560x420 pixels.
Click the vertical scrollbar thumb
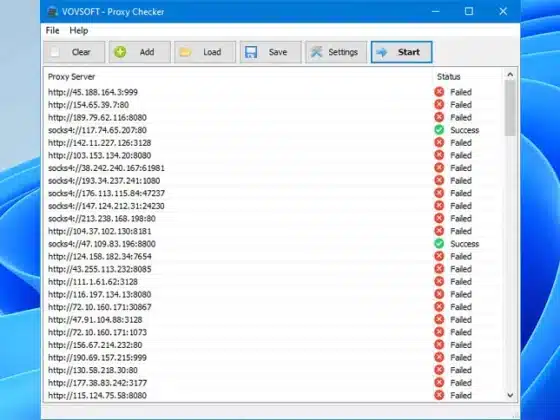(510, 108)
